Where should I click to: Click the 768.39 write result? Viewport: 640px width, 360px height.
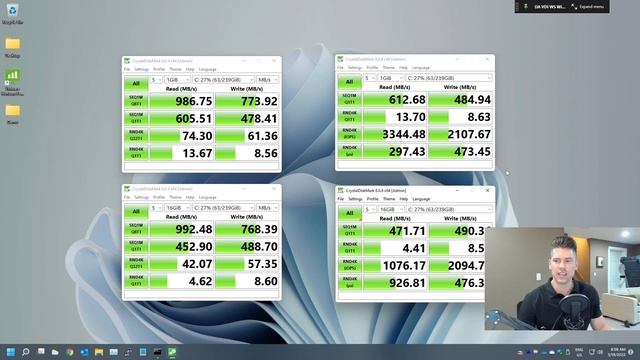tap(247, 229)
